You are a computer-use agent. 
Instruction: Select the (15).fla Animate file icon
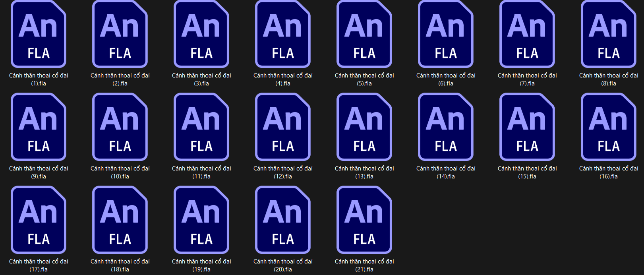527,127
